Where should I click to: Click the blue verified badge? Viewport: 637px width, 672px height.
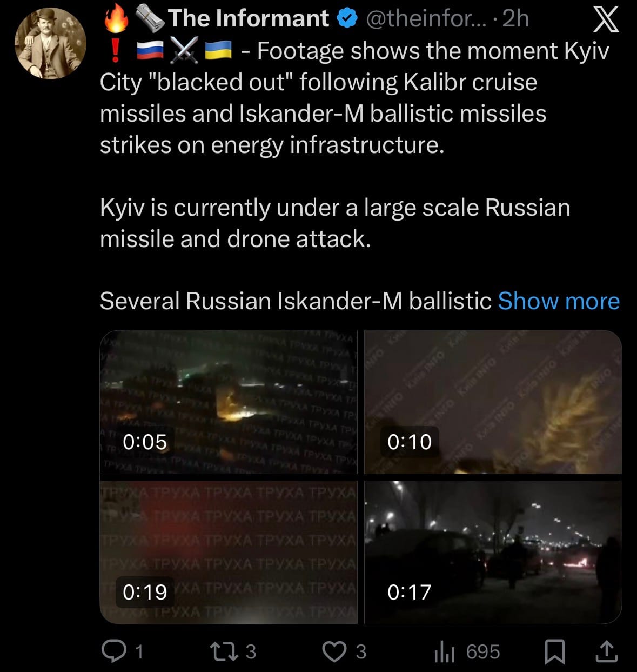point(347,18)
